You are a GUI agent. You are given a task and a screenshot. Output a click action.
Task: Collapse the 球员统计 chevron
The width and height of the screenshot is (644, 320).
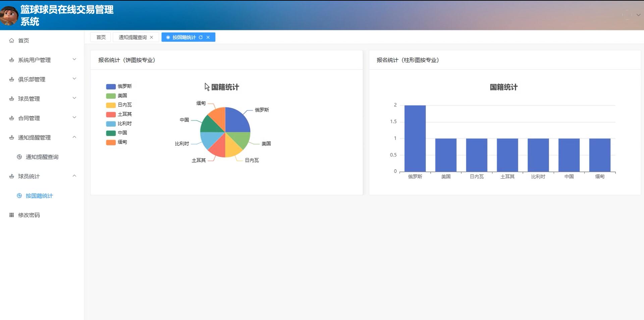(74, 176)
